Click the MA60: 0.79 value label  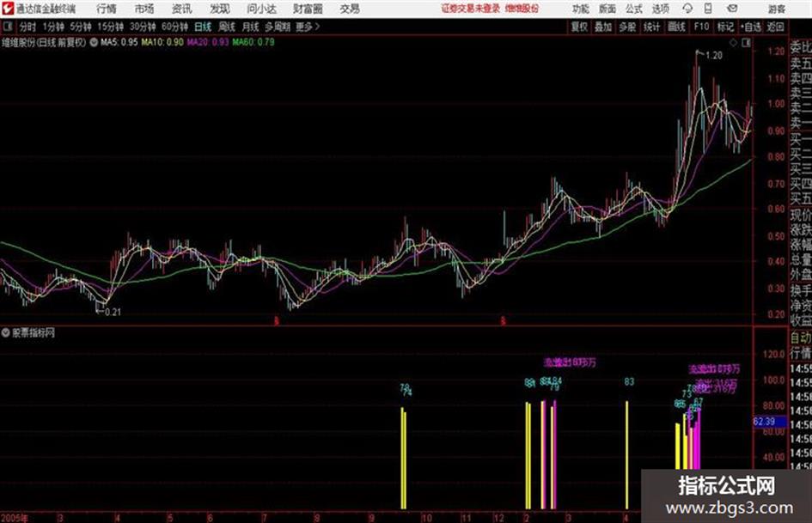coord(253,42)
